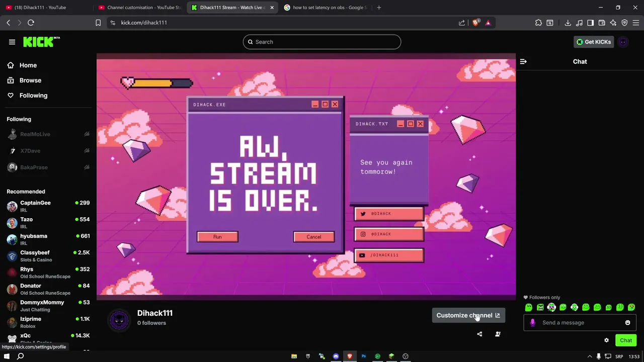Click the Dihack111 channel name
The height and width of the screenshot is (362, 644).
155,313
